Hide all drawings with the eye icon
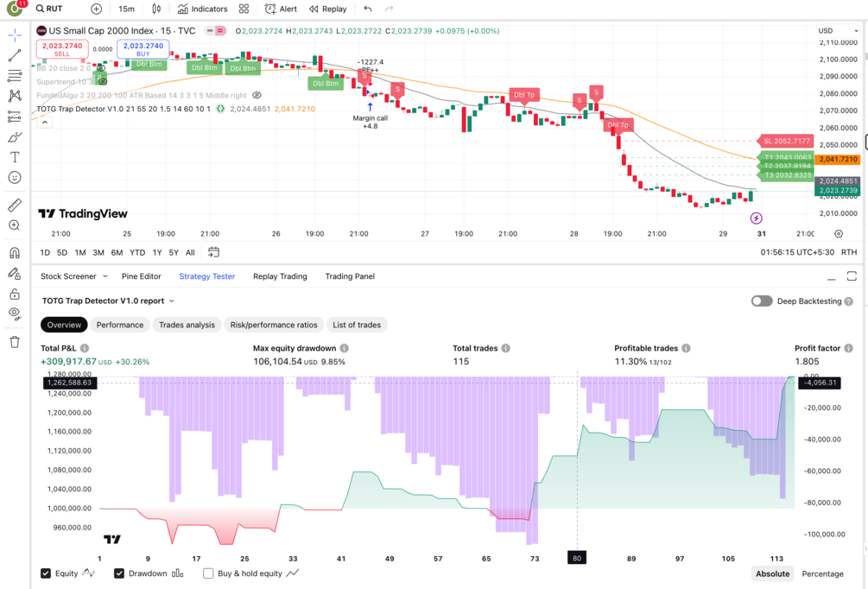This screenshot has width=868, height=589. 15,313
